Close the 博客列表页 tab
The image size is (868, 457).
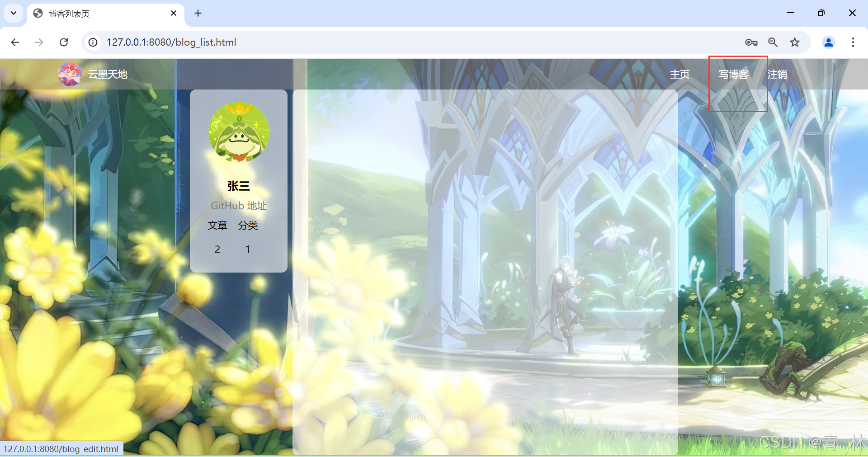point(174,13)
